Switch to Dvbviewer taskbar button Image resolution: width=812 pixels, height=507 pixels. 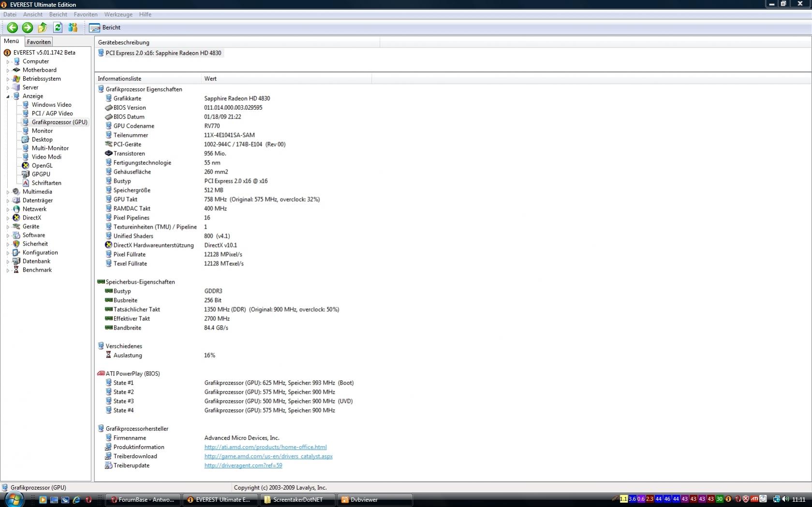coord(375,500)
